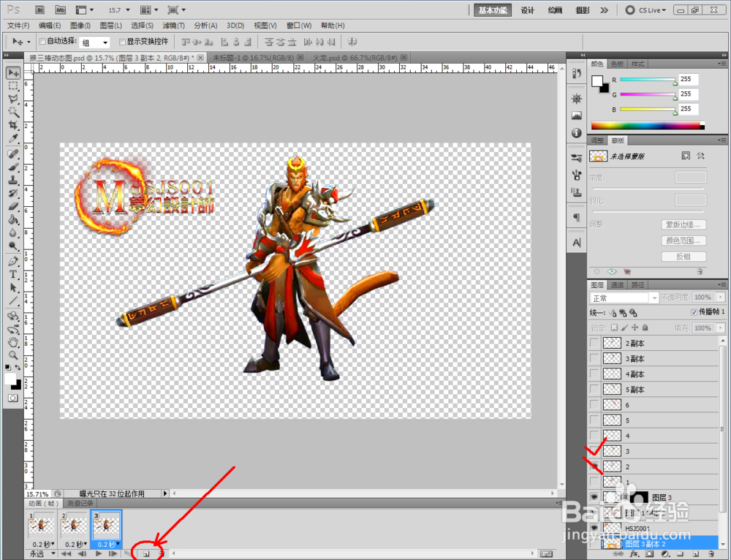Open the 窗口(W) menu
This screenshot has height=560, width=731.
pos(299,26)
